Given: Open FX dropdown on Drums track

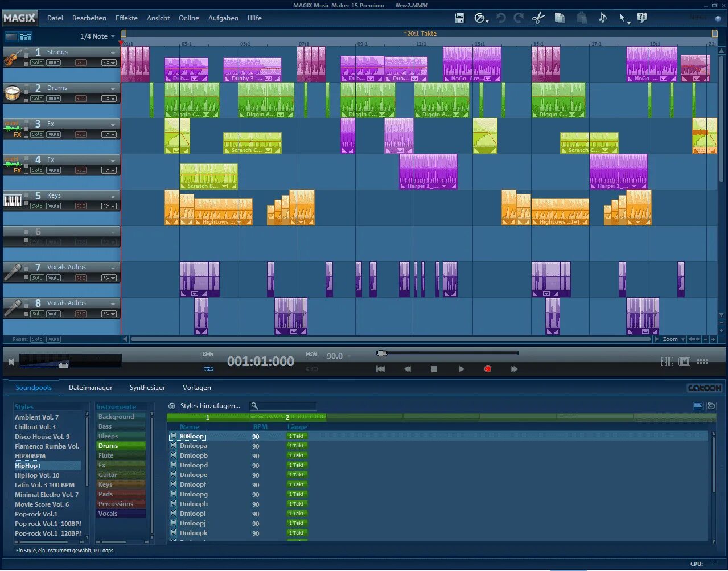Looking at the screenshot, I should 109,98.
